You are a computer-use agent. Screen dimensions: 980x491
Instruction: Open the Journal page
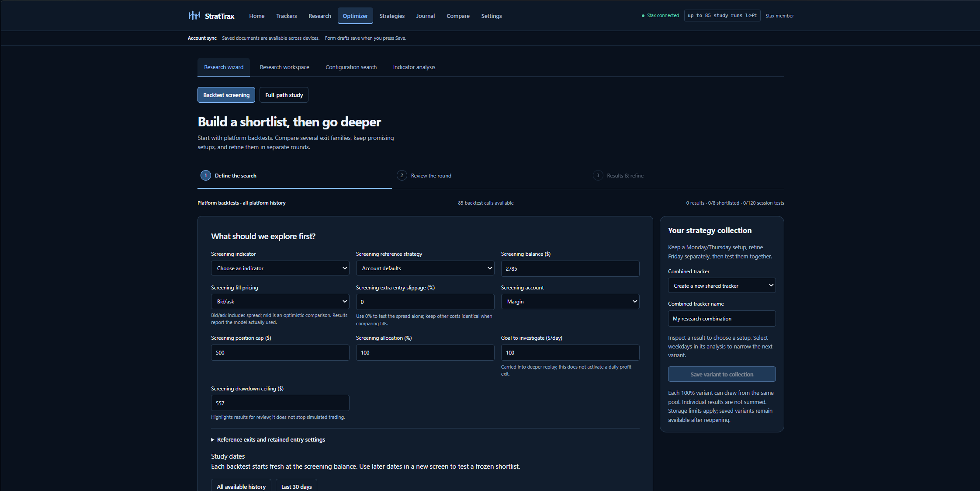[425, 16]
